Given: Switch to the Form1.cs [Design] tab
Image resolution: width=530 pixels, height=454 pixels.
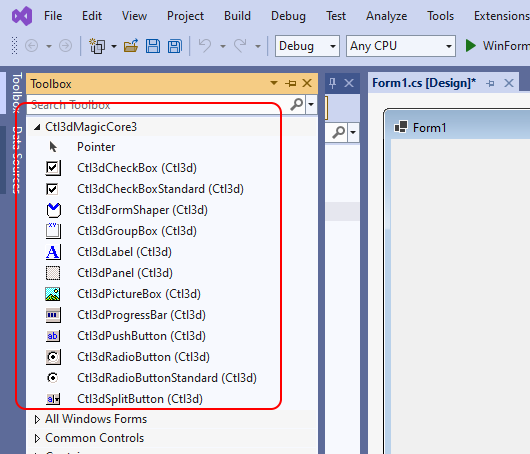Looking at the screenshot, I should [x=424, y=83].
